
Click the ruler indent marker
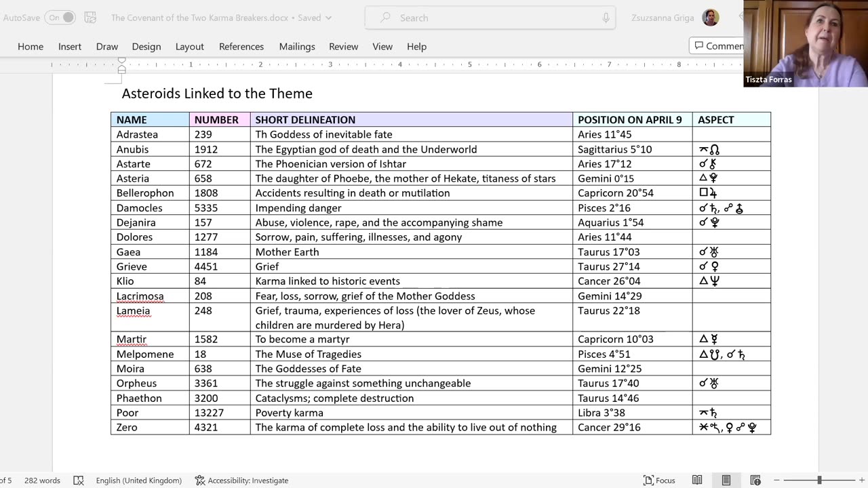coord(121,65)
